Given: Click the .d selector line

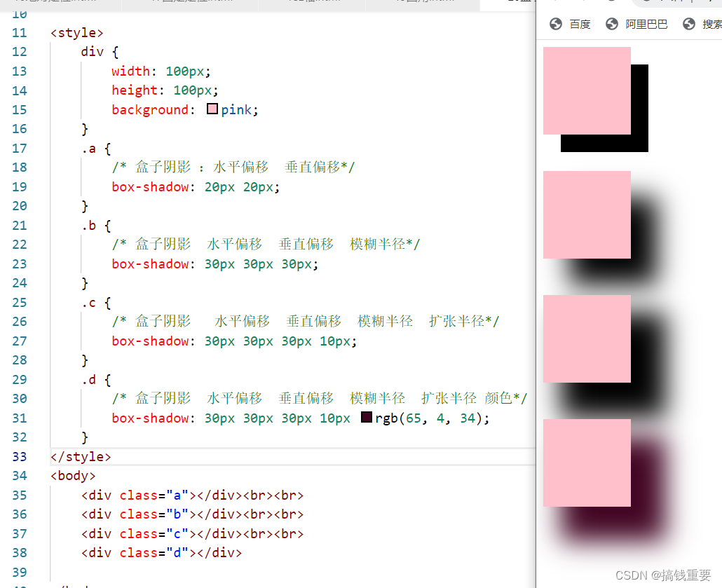Looking at the screenshot, I should pyautogui.click(x=96, y=379).
